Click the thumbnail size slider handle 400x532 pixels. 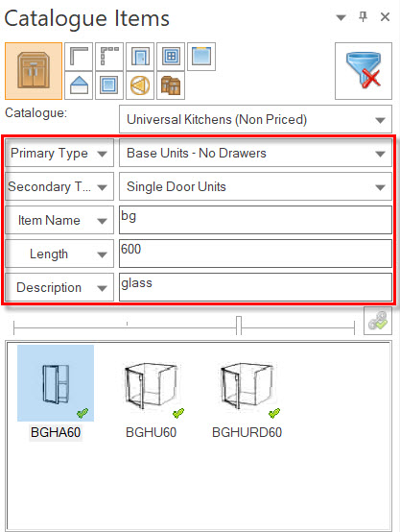(239, 325)
